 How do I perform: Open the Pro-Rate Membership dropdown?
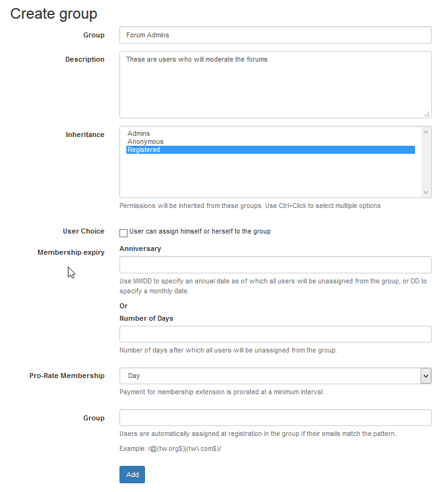pos(426,376)
